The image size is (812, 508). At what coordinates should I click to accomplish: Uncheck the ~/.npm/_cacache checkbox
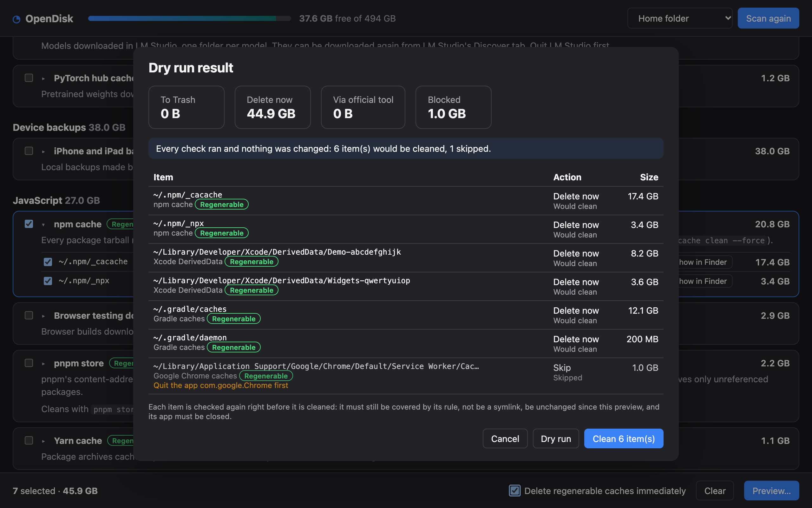pos(48,262)
